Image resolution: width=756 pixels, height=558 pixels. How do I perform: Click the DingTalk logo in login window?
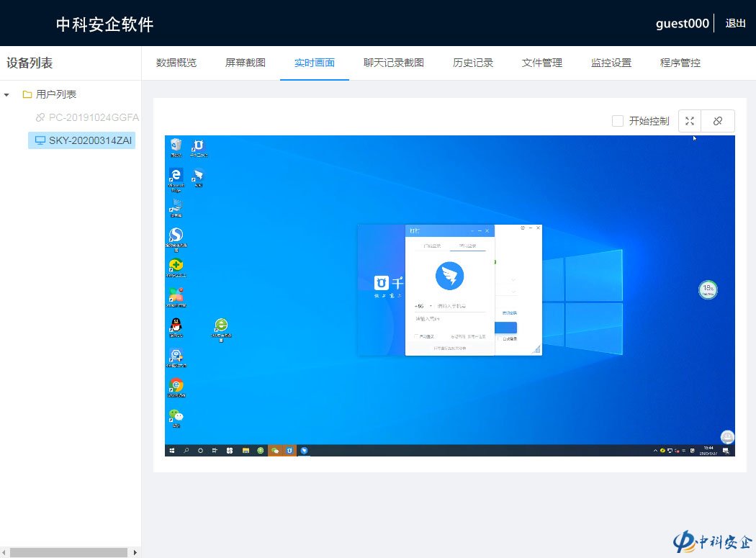point(449,276)
